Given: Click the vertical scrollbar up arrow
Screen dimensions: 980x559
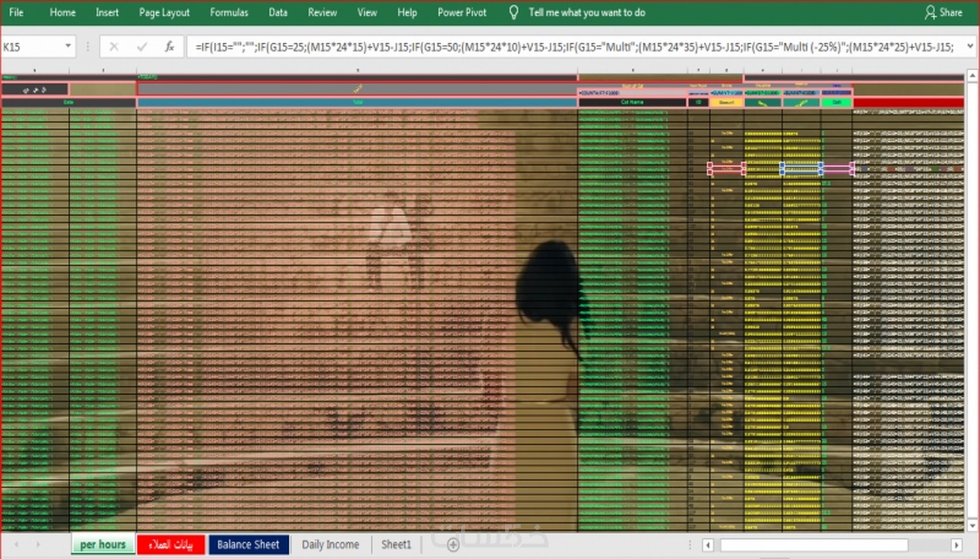Looking at the screenshot, I should pos(972,75).
